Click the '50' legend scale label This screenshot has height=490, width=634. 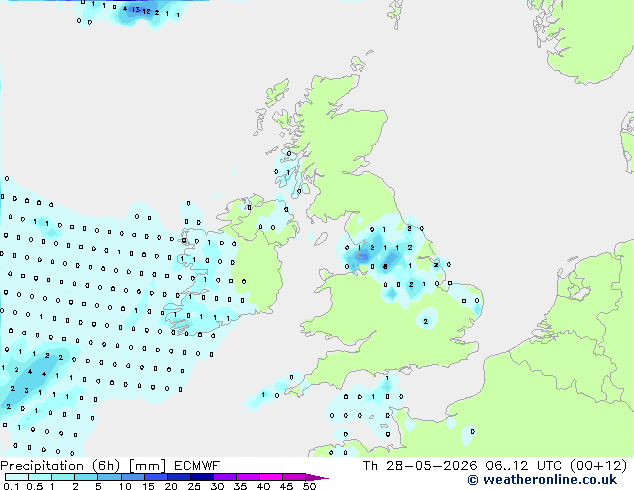tap(309, 486)
